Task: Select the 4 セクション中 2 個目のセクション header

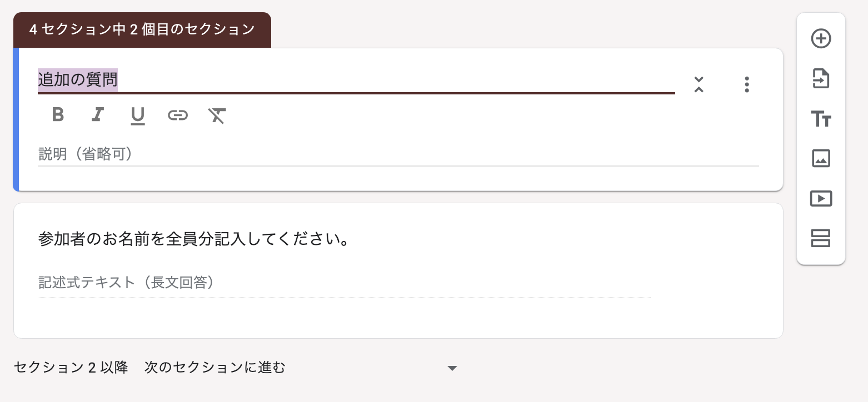Action: pos(142,29)
